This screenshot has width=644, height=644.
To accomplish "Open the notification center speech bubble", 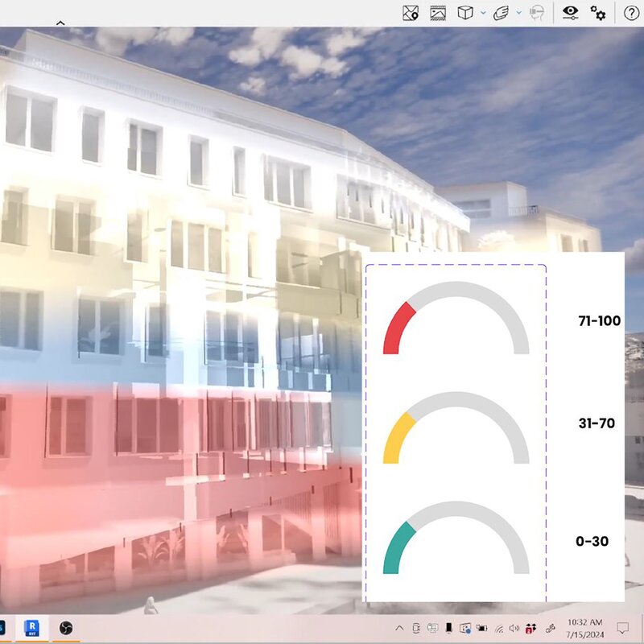I will coord(622,628).
